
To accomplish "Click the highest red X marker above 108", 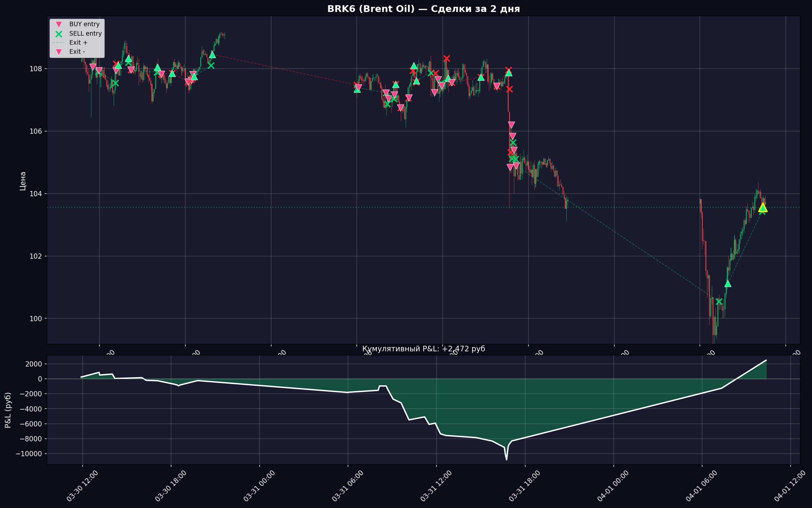I will [446, 59].
